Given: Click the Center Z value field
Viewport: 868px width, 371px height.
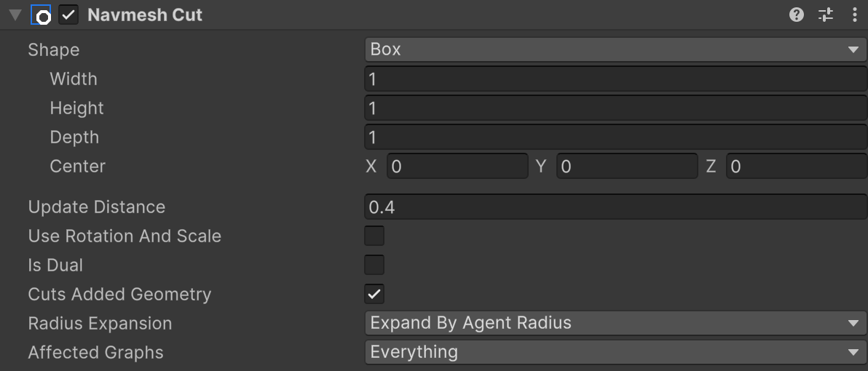Looking at the screenshot, I should [x=797, y=167].
